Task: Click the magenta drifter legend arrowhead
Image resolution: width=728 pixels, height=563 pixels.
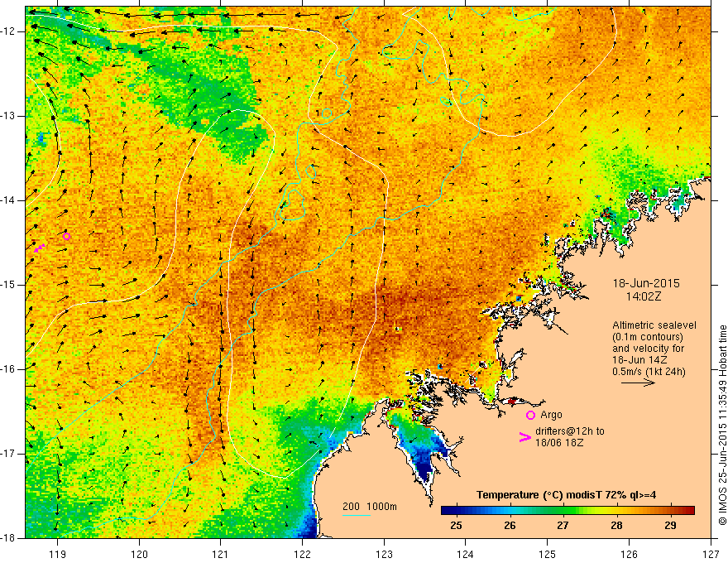Action: [524, 437]
